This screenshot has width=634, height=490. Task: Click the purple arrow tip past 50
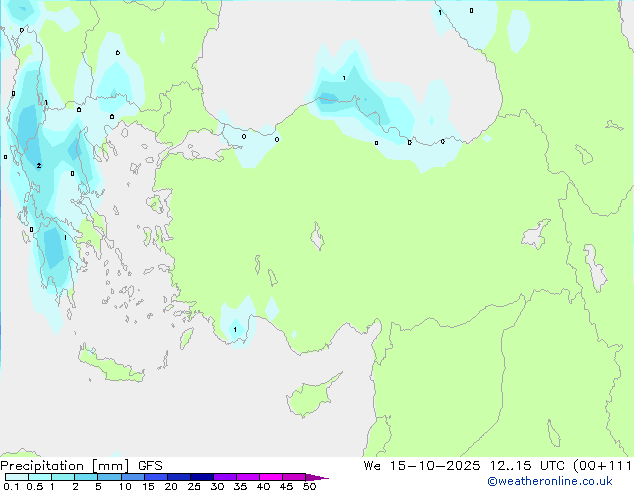[317, 477]
